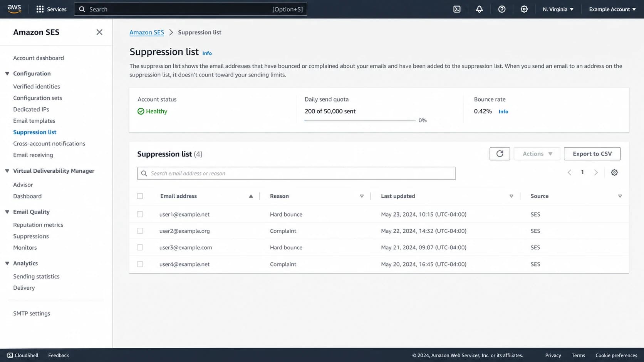Open Sending statistics
Screen dimensions: 644x362
pyautogui.click(x=36, y=277)
